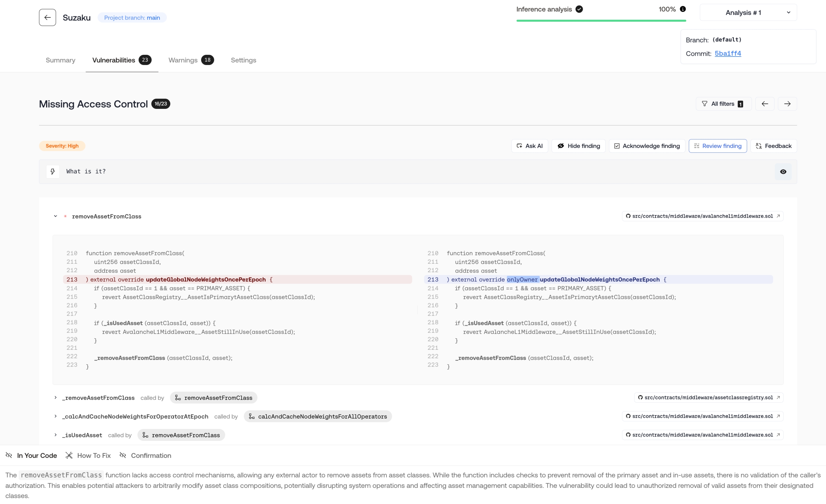Viewport: 826px width, 504px height.
Task: Toggle the eye icon in What is it? bar
Action: tap(783, 171)
